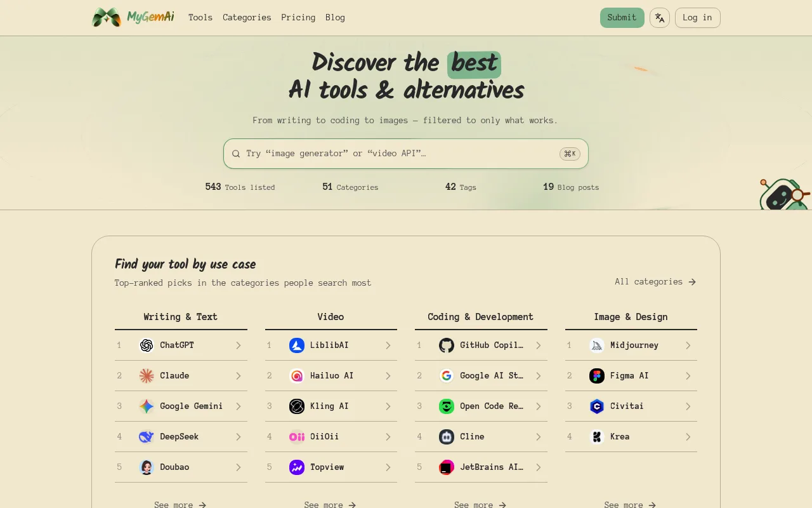
Task: Click the Midjourney logo icon
Action: 597,345
